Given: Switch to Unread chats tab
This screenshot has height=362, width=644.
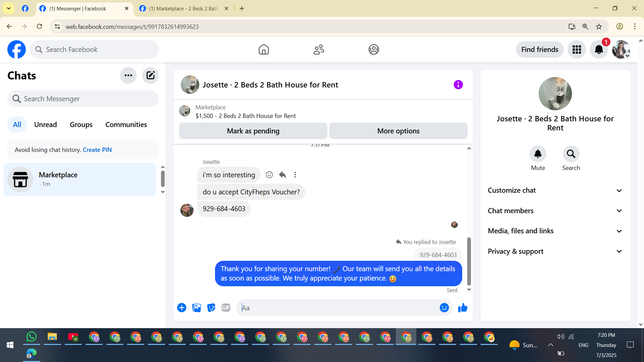Looking at the screenshot, I should [x=45, y=125].
